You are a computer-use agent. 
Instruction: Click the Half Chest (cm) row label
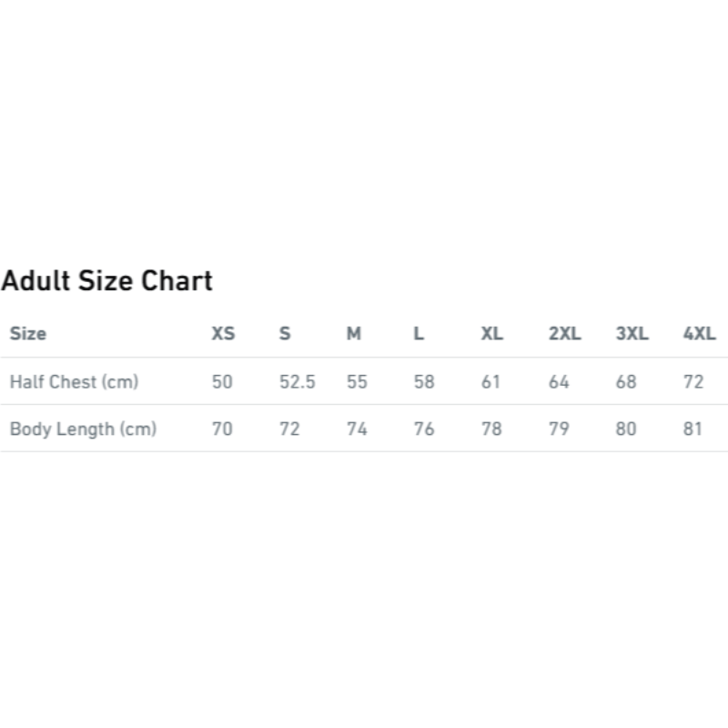(x=74, y=382)
